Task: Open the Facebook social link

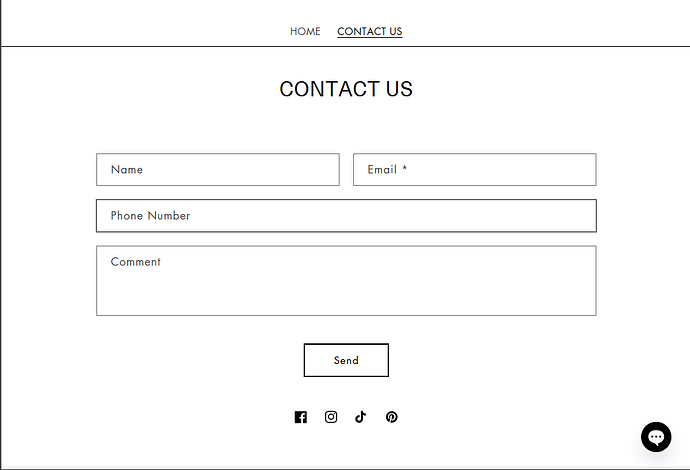Action: [x=301, y=417]
